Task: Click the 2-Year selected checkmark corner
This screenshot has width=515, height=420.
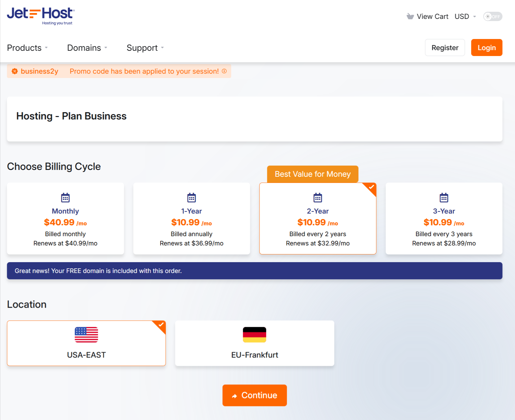Action: [x=371, y=188]
